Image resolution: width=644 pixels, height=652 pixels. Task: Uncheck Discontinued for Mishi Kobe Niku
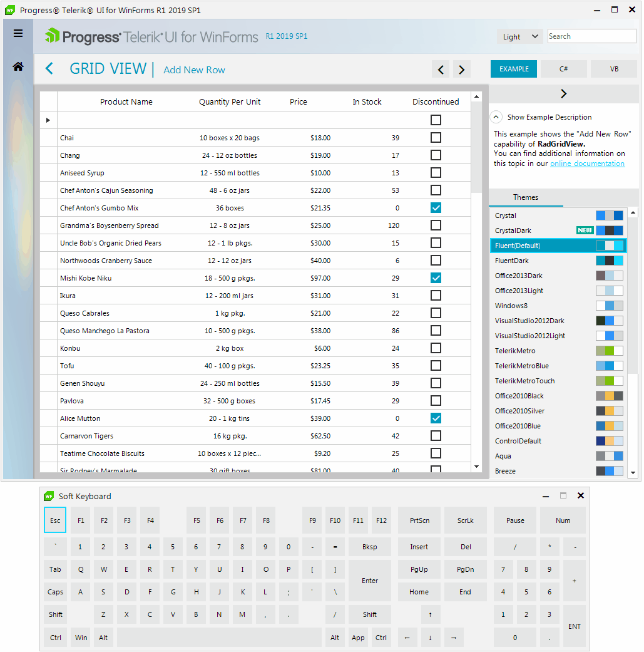pyautogui.click(x=436, y=277)
